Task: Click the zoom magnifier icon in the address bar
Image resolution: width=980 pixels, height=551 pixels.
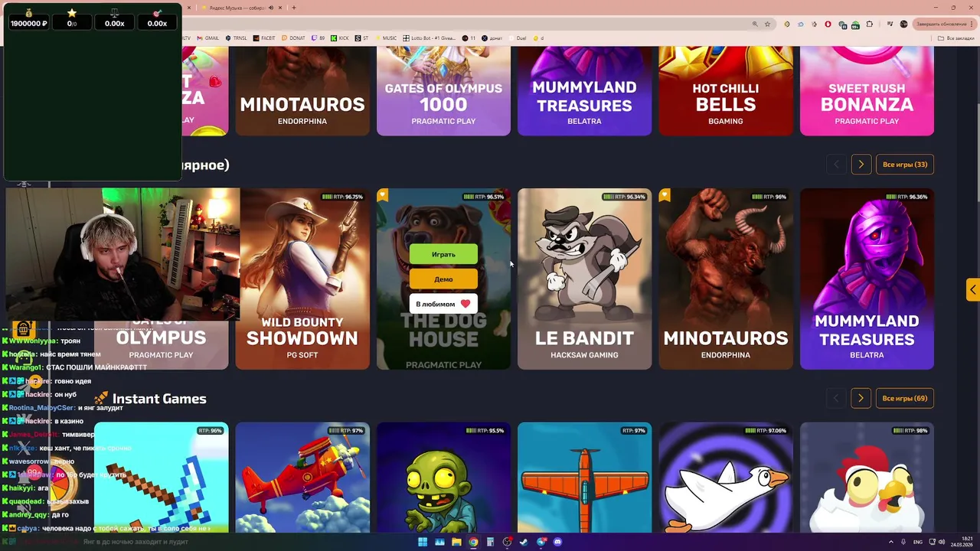Action: tap(755, 24)
